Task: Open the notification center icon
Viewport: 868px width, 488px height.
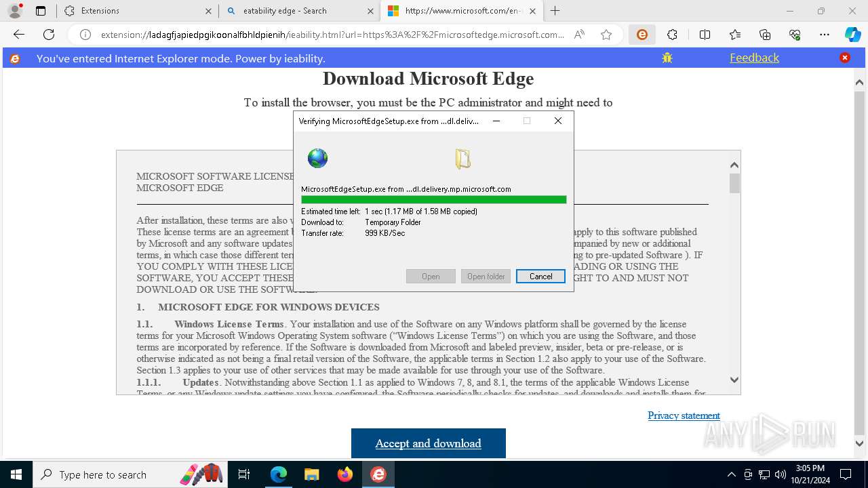Action: coord(846,474)
